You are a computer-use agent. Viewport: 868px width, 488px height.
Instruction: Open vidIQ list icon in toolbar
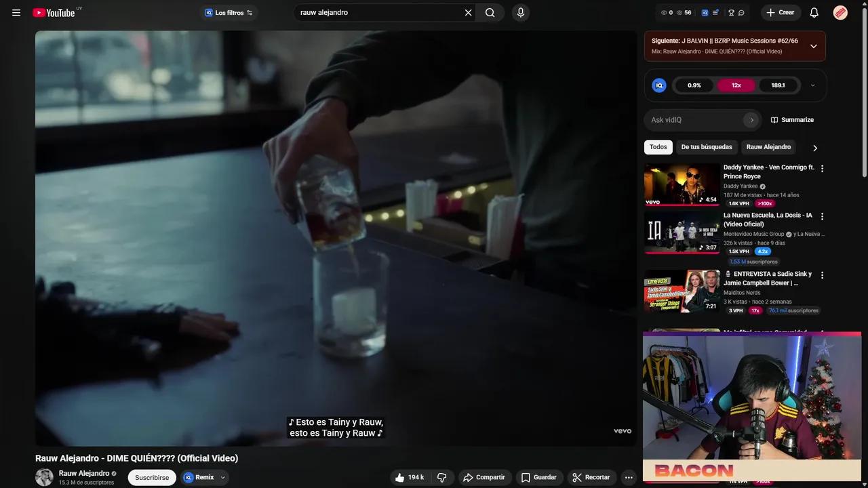pyautogui.click(x=715, y=13)
